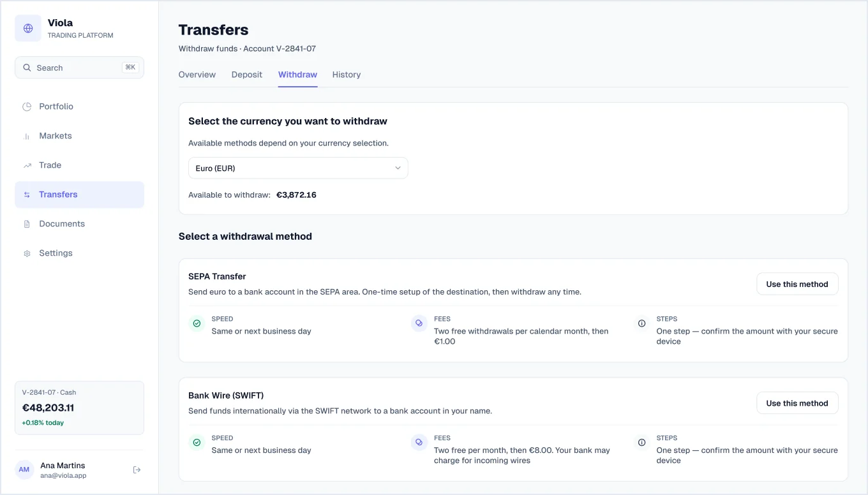Click the +0.18% today change
Screen dimensions: 868x495
tap(43, 423)
